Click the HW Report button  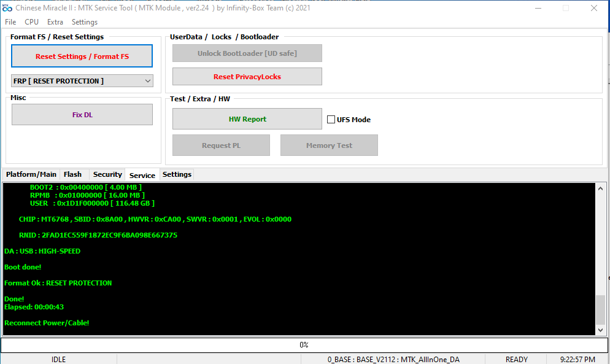pos(247,119)
